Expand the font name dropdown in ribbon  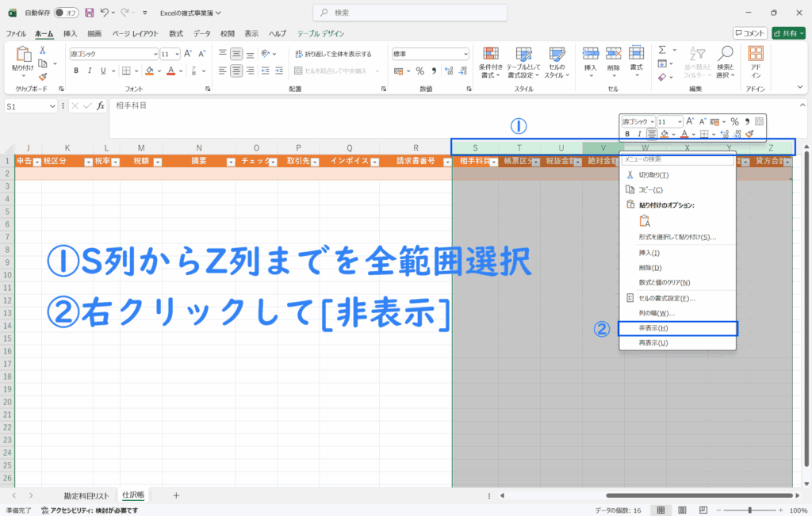155,54
